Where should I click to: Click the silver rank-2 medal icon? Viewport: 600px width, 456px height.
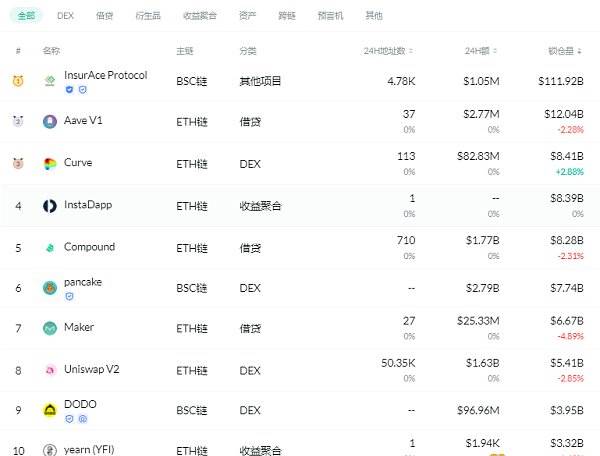tap(18, 121)
